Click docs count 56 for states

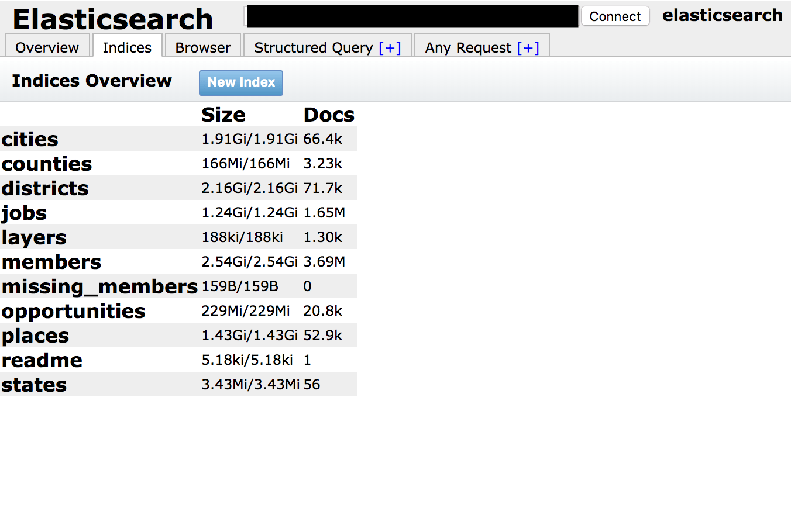click(x=312, y=385)
